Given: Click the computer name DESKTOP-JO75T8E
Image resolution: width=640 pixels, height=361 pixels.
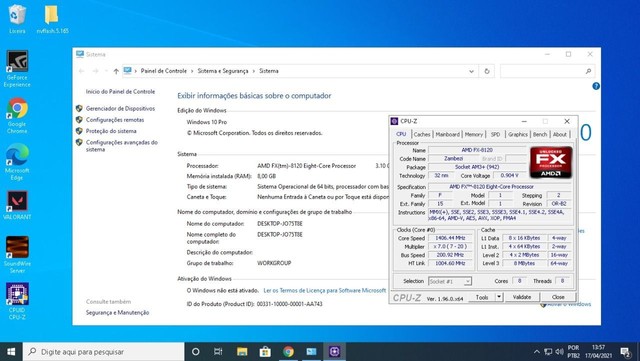Looking at the screenshot, I should click(x=280, y=224).
